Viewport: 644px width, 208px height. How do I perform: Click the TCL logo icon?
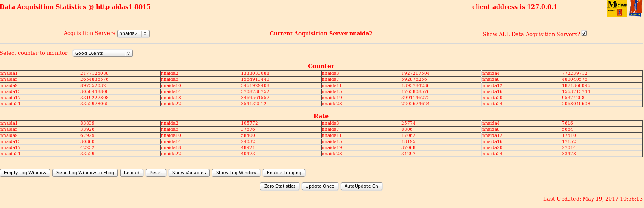point(635,8)
